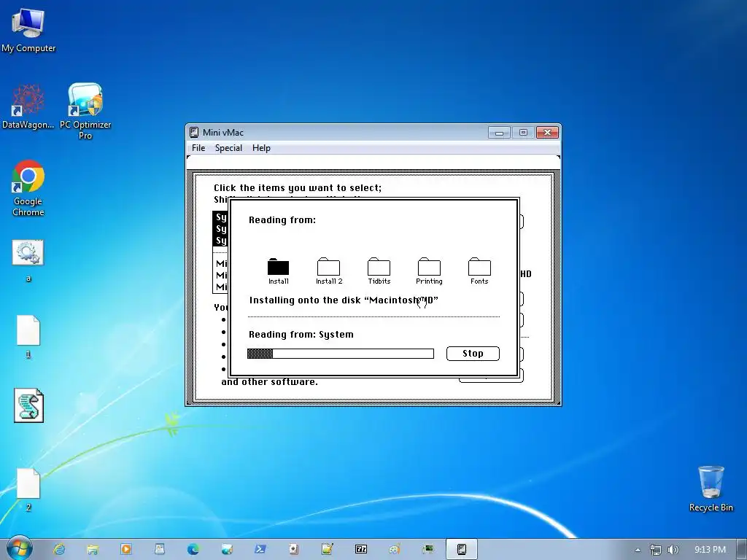Minimize the Mini vMac window

click(499, 133)
